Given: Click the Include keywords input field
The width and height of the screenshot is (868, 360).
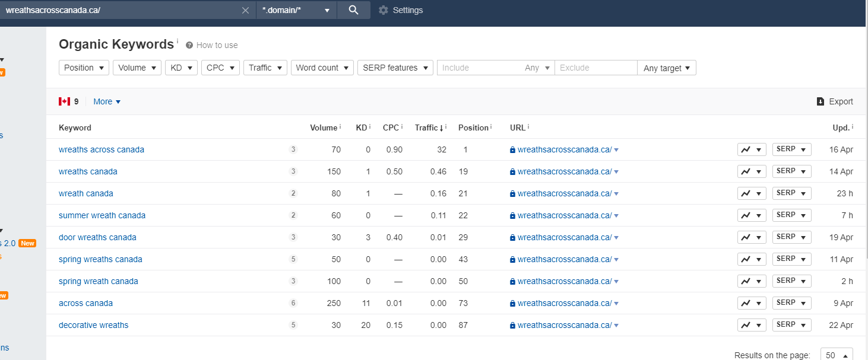Looking at the screenshot, I should [x=479, y=68].
